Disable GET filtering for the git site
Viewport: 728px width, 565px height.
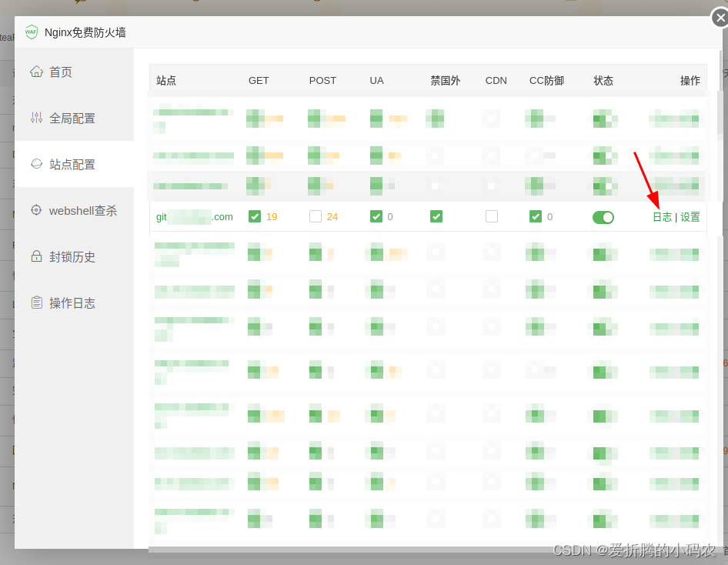pos(254,216)
